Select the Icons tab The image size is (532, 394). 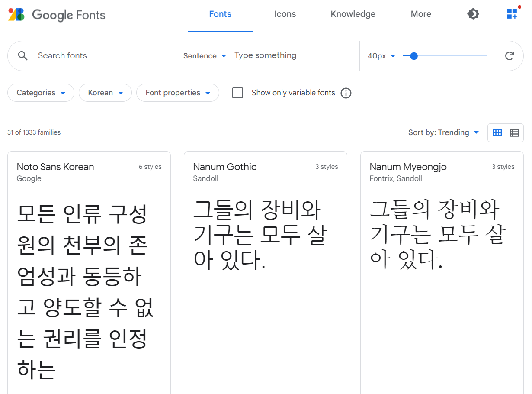pyautogui.click(x=285, y=14)
